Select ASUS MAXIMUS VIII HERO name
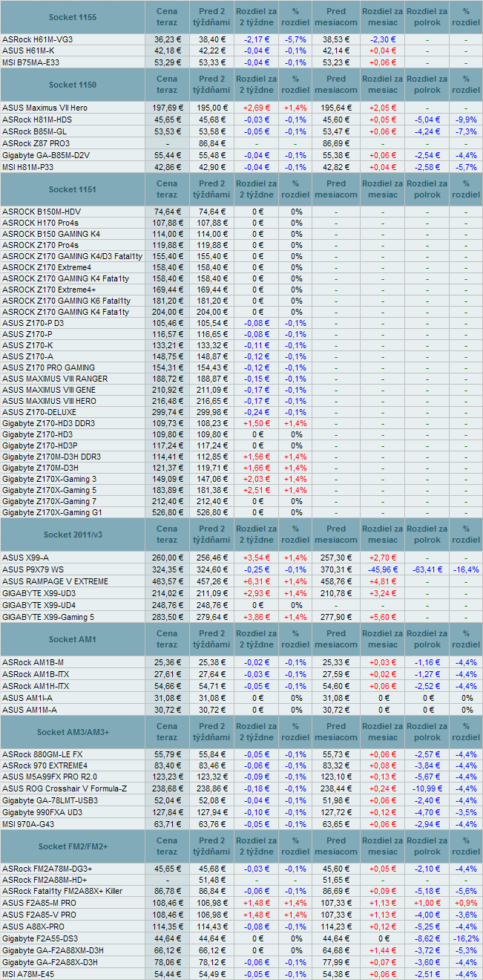The height and width of the screenshot is (980, 483). [49, 401]
